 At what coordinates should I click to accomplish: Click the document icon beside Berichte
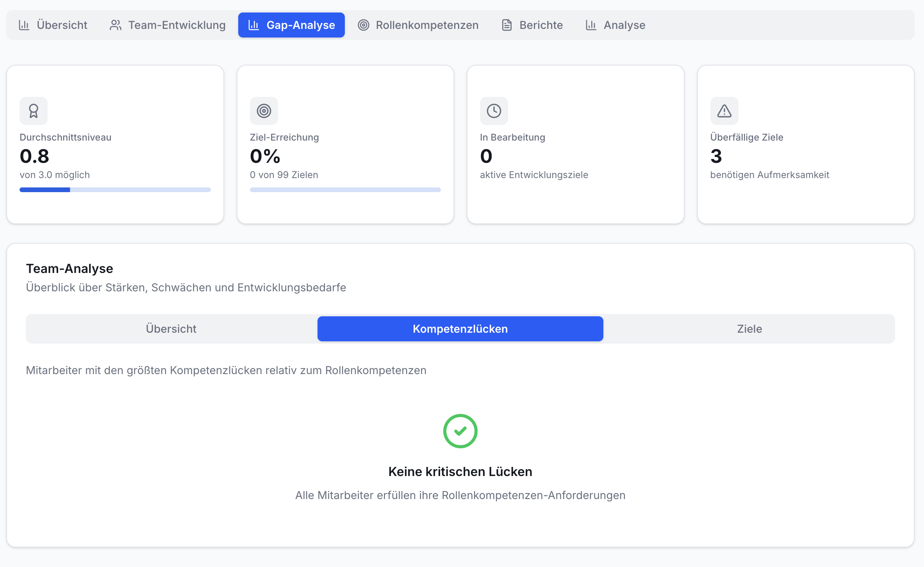coord(507,25)
